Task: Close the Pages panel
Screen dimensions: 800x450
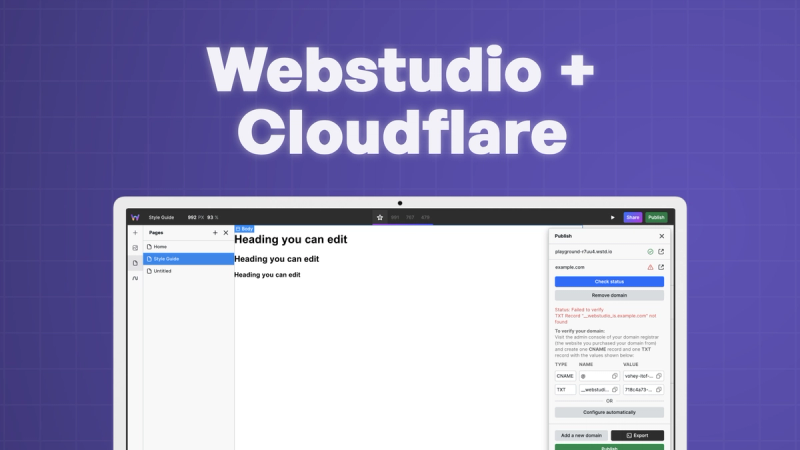Action: click(x=226, y=233)
